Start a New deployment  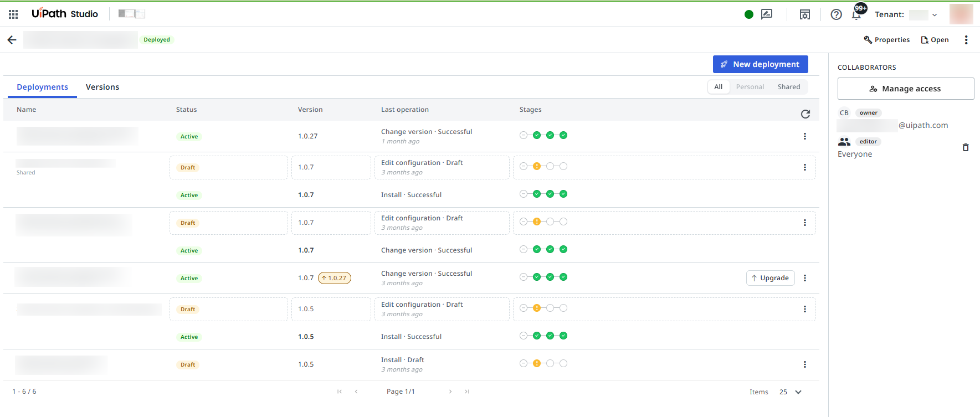pyautogui.click(x=760, y=64)
